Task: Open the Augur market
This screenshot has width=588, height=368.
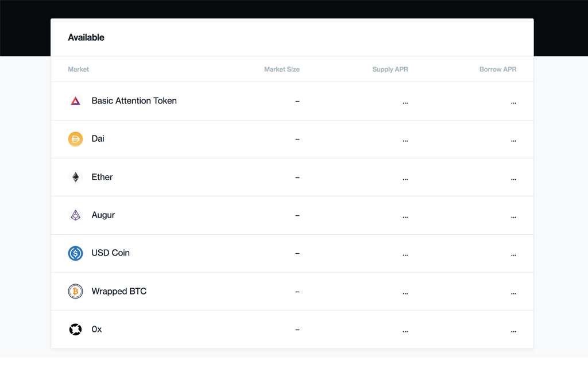Action: coord(103,215)
